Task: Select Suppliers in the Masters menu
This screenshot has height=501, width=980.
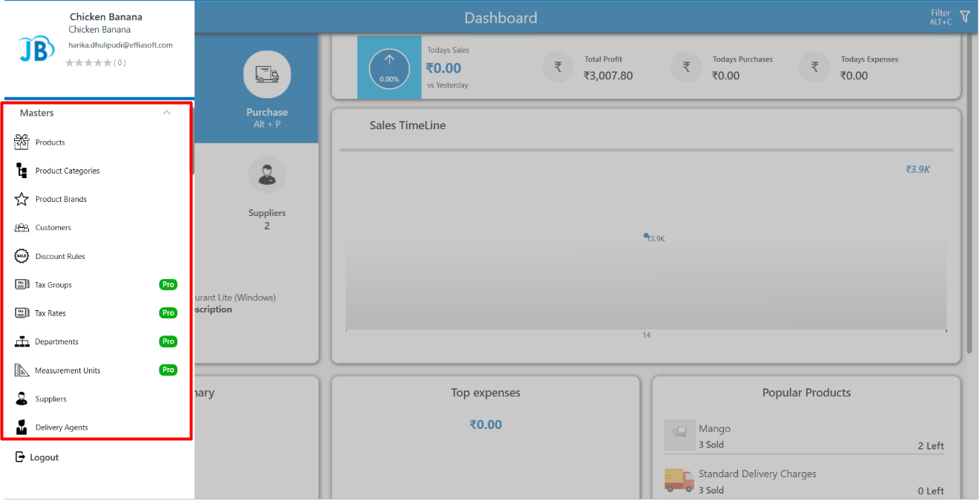Action: click(x=50, y=399)
